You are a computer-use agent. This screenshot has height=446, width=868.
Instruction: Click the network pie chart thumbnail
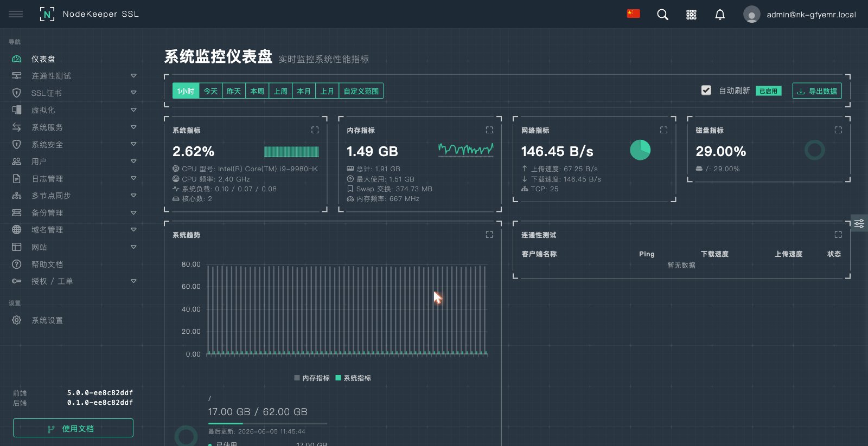coord(640,150)
